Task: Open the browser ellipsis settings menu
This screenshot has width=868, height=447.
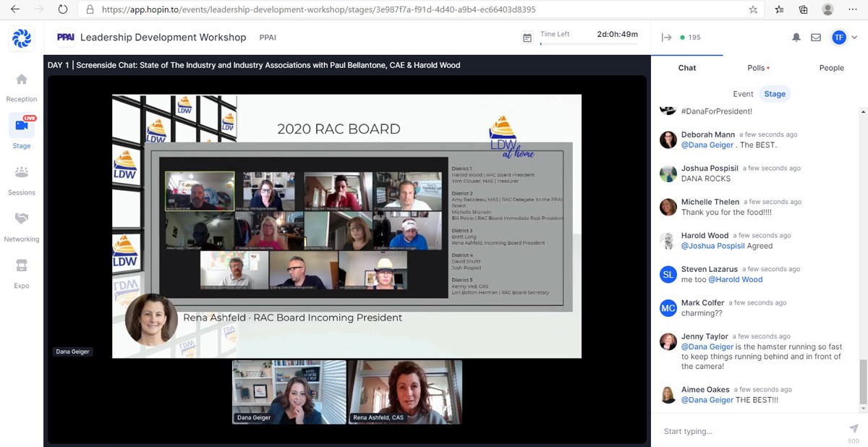Action: 851,9
